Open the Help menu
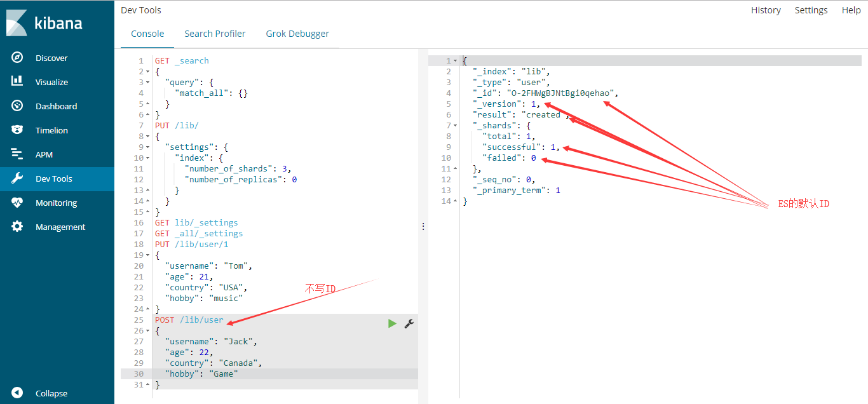 [x=851, y=10]
